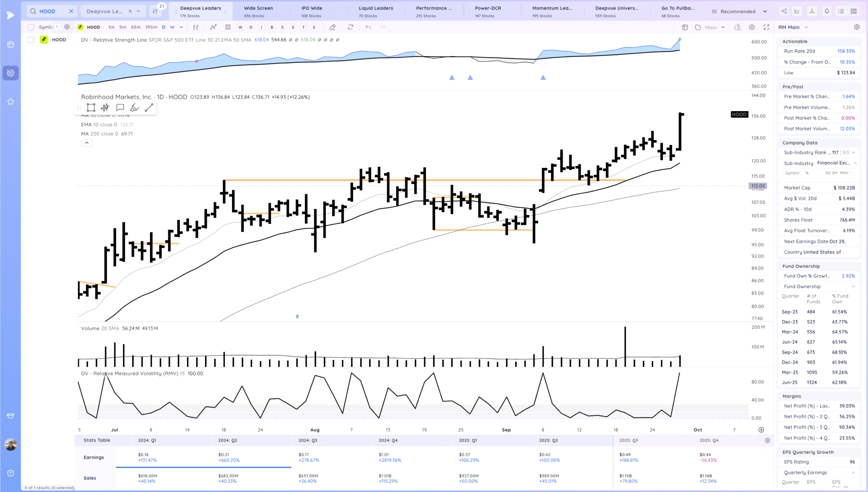The image size is (868, 492).
Task: Select the eraser tool in chart toolbar
Action: tap(333, 27)
